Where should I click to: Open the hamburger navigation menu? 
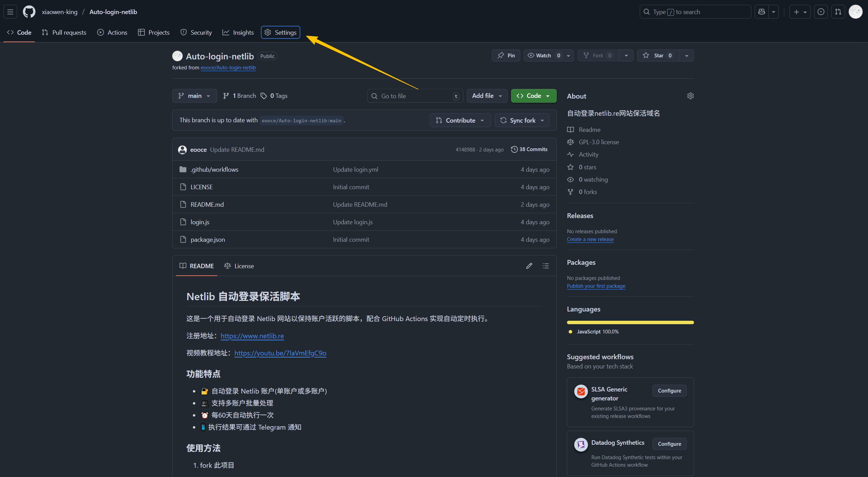pos(10,12)
